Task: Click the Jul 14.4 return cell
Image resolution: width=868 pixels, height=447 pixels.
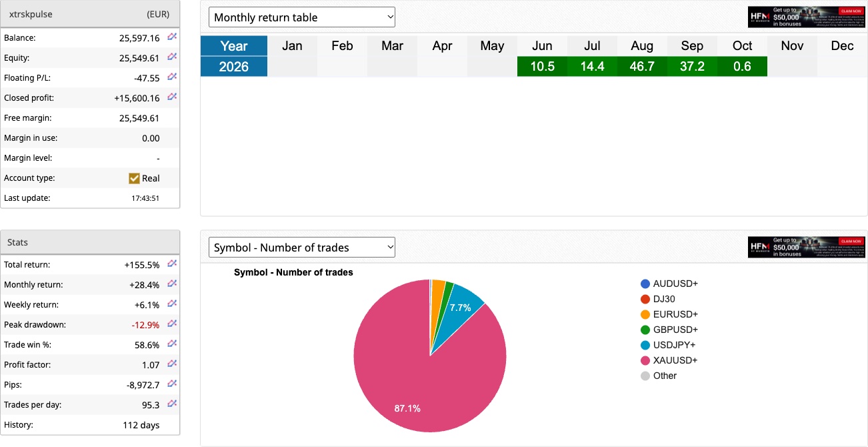Action: point(592,67)
